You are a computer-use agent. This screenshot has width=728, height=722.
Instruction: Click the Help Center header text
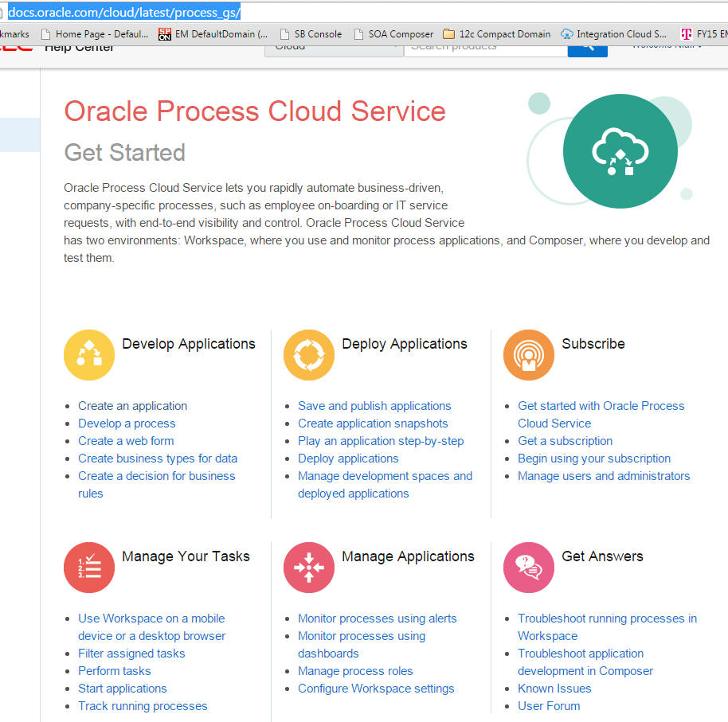point(79,49)
